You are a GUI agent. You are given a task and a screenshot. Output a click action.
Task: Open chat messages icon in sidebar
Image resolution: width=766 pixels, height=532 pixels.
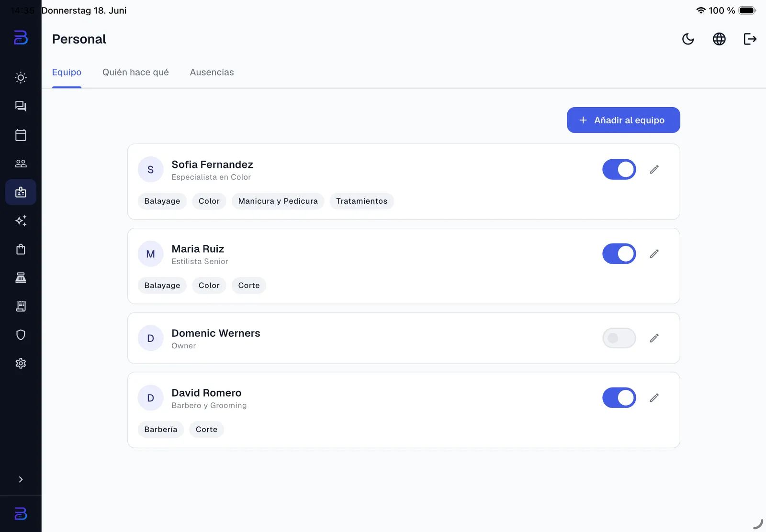pos(21,106)
